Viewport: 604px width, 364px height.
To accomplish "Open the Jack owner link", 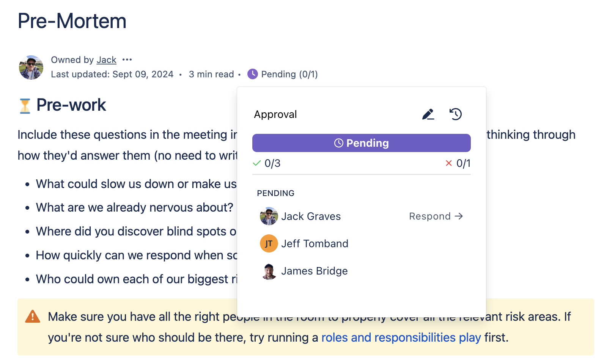I will (106, 60).
